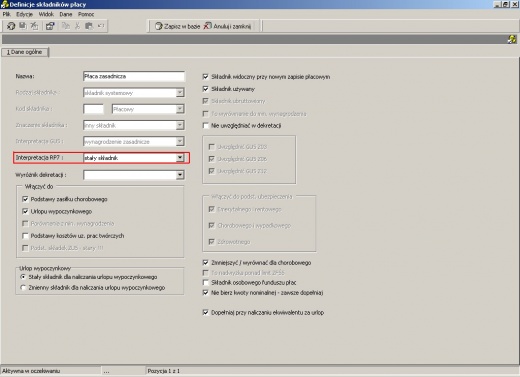
Task: Click the floppy disk save icon
Action: tap(23, 26)
